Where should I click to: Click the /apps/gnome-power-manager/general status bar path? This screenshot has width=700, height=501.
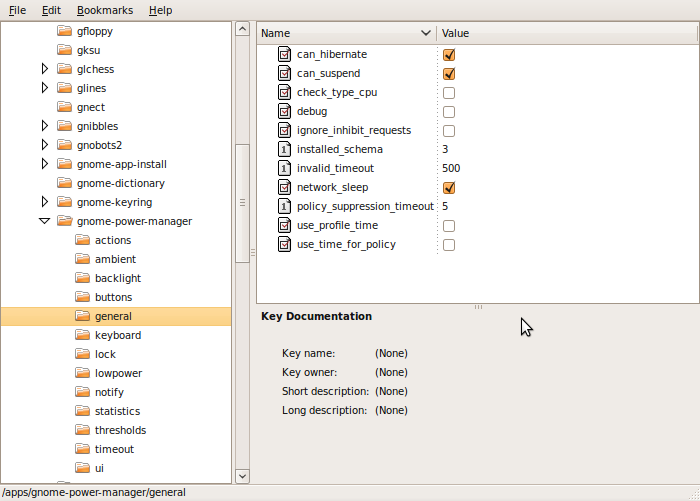tap(94, 493)
